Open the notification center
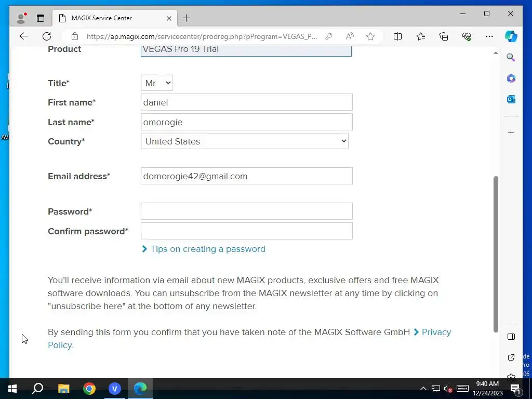 515,389
